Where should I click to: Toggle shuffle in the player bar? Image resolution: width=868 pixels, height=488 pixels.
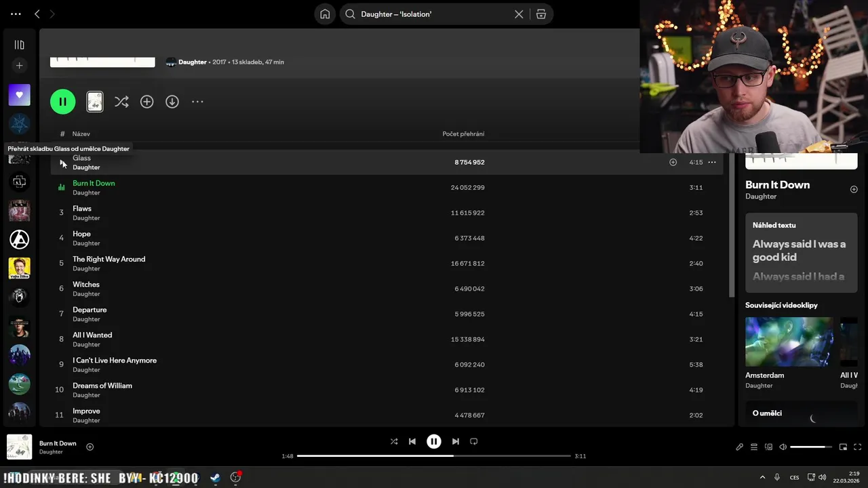394,441
